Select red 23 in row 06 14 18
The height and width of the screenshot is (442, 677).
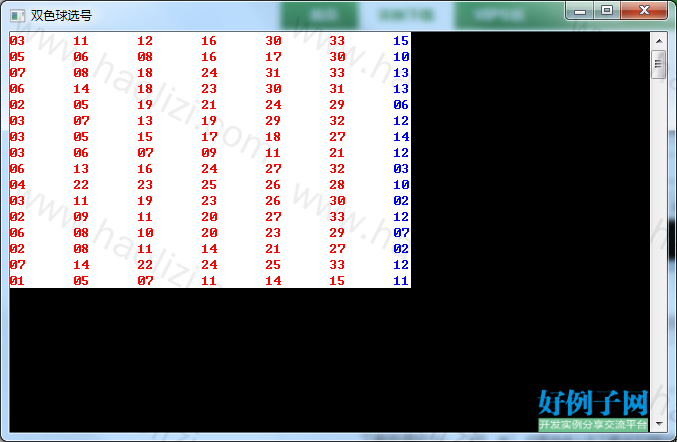(x=209, y=88)
